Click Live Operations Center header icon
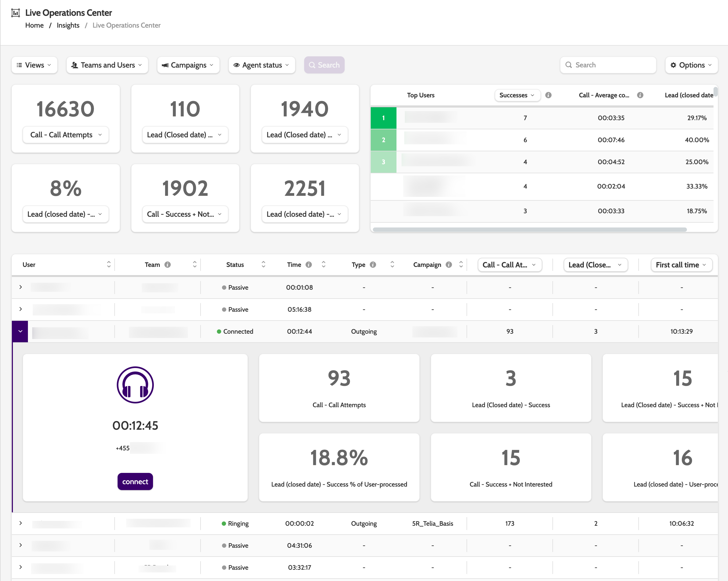The height and width of the screenshot is (581, 728). click(16, 13)
